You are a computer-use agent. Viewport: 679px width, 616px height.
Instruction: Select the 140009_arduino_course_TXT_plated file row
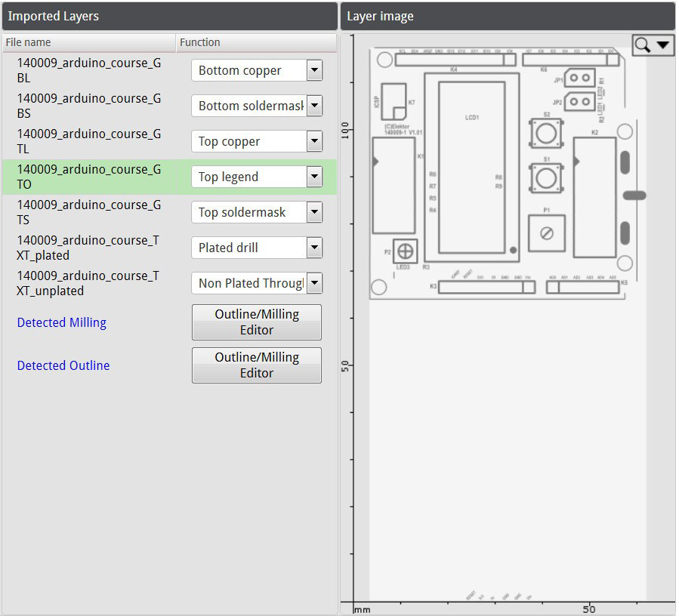click(170, 248)
